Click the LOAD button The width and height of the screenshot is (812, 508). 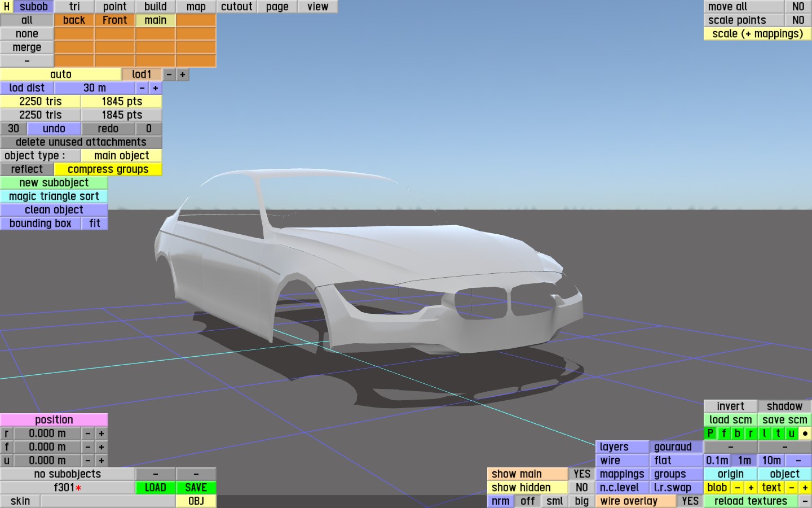click(156, 488)
